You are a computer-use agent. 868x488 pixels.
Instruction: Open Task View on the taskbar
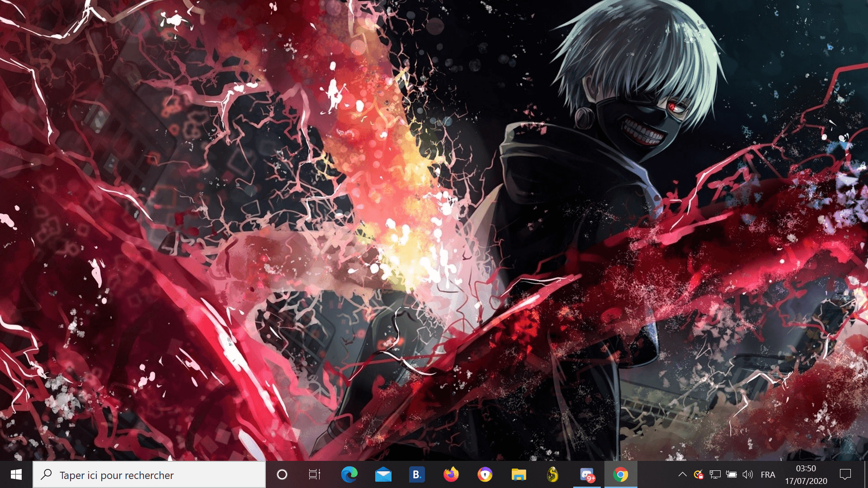314,474
